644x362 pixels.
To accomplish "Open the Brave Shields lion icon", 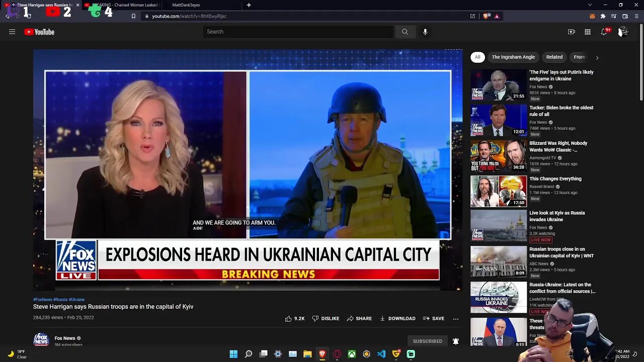I will [487, 16].
